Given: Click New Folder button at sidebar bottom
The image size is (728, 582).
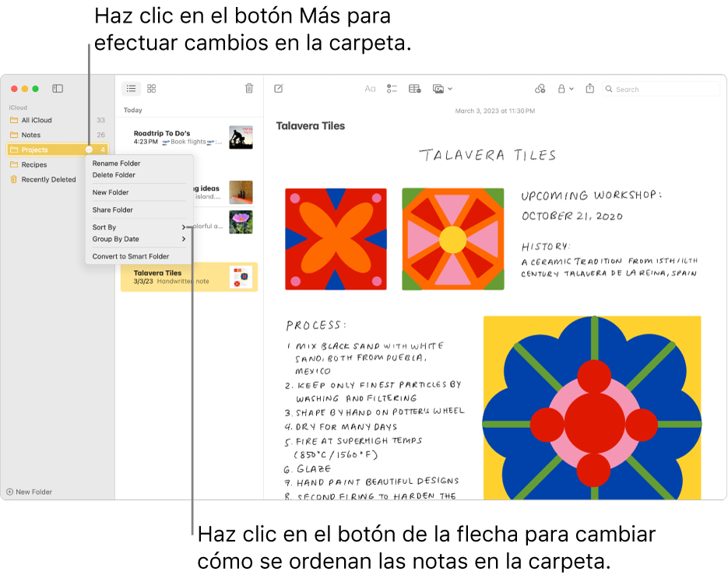Looking at the screenshot, I should 30,492.
